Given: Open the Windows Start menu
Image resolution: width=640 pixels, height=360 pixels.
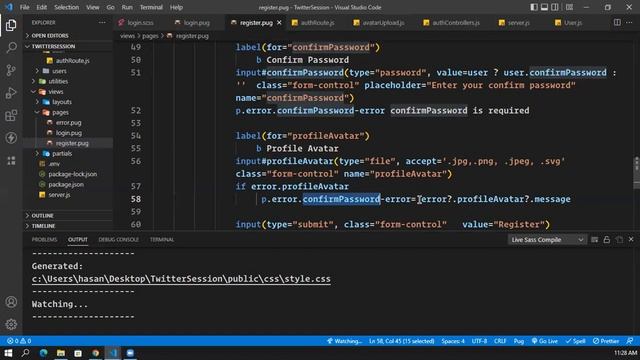Looking at the screenshot, I should point(8,353).
